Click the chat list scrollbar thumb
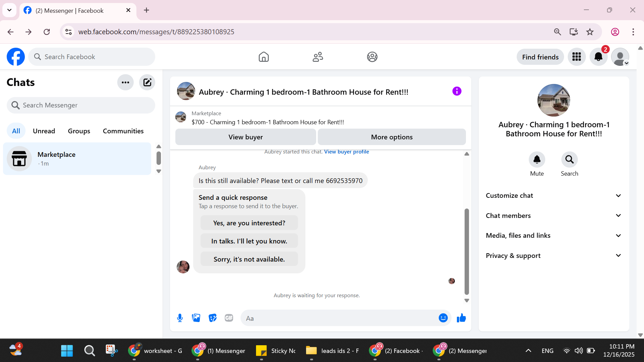 coord(159,158)
